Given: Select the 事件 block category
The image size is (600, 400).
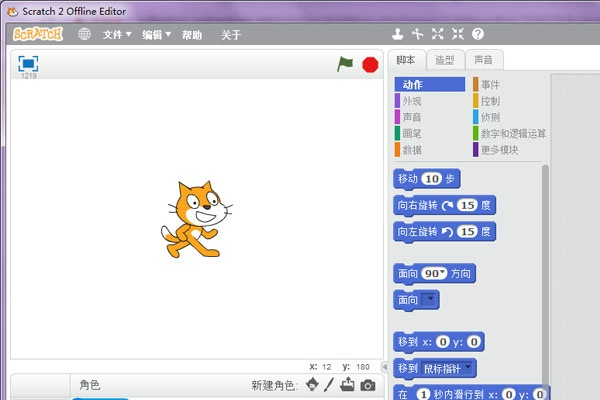Looking at the screenshot, I should (x=490, y=85).
